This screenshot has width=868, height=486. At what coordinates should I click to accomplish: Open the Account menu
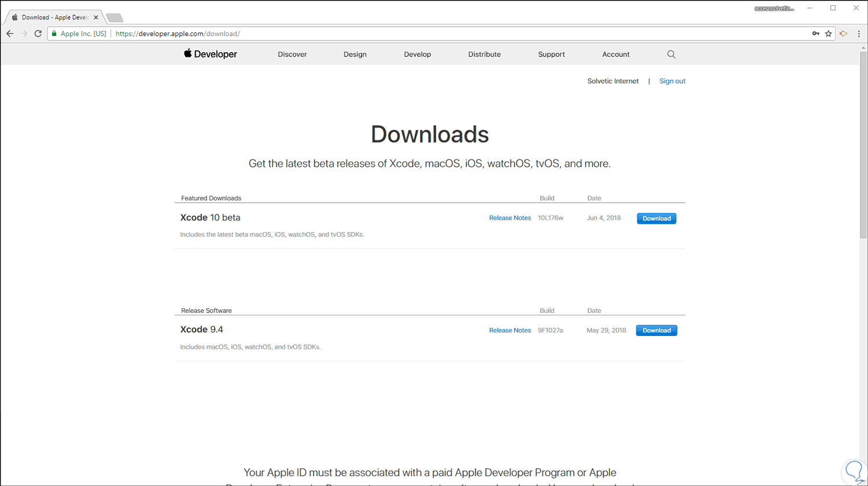pos(616,54)
